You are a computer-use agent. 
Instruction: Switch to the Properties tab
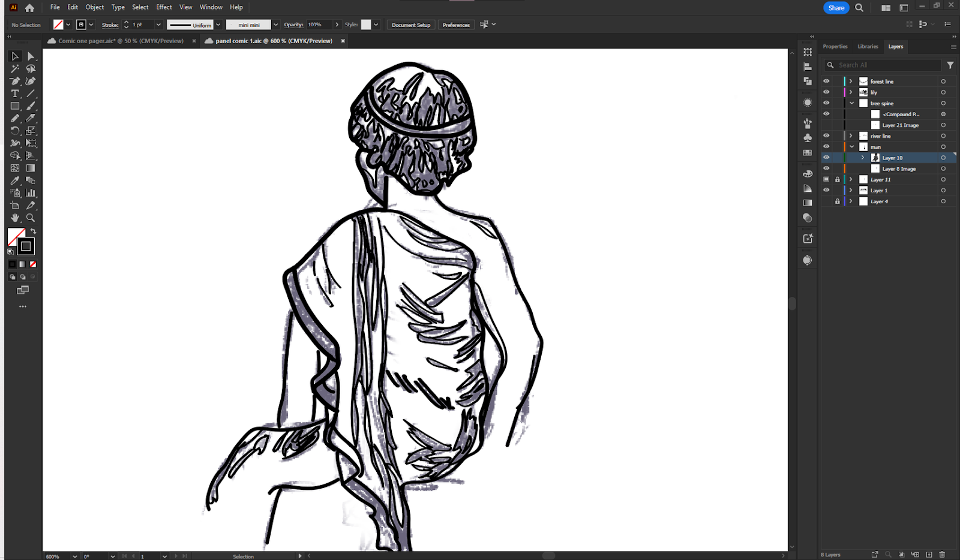(835, 47)
